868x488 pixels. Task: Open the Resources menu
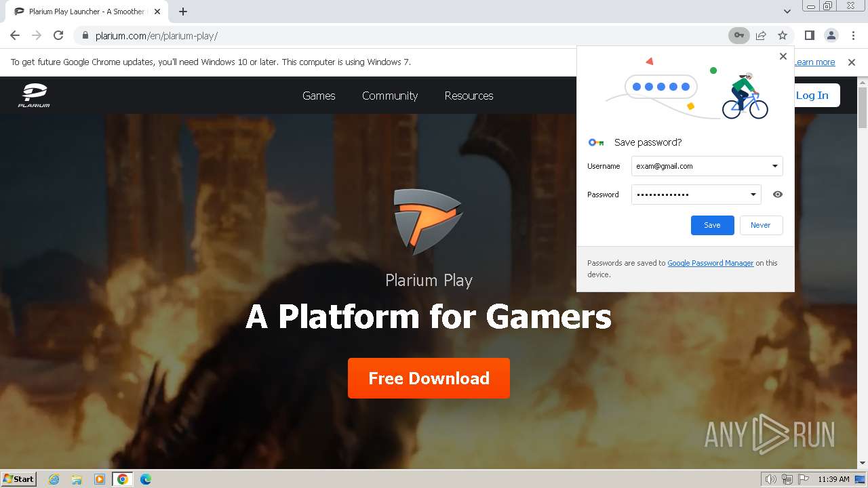[469, 96]
